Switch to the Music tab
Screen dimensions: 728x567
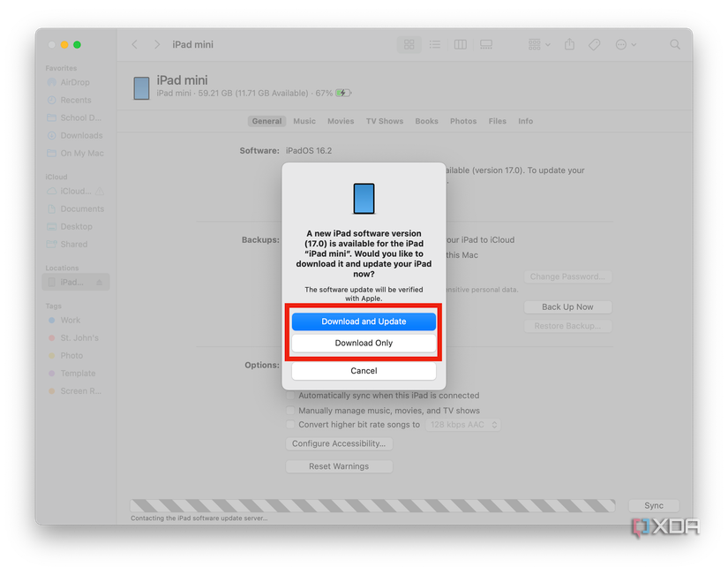click(304, 121)
